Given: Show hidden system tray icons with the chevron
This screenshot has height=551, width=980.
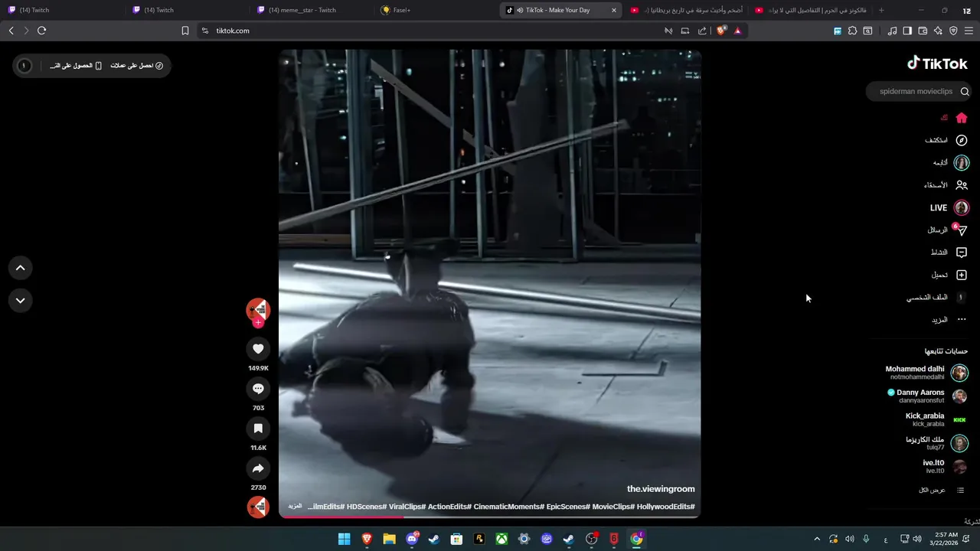Looking at the screenshot, I should [816, 539].
